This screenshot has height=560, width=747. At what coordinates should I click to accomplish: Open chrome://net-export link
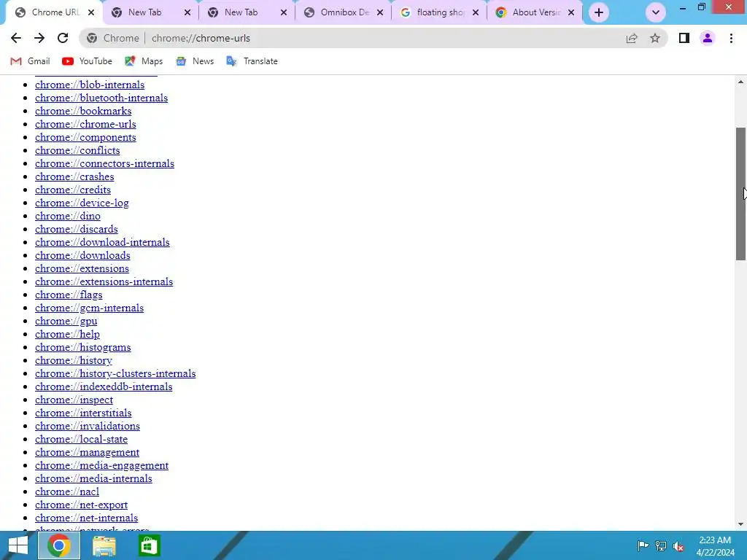(x=82, y=505)
